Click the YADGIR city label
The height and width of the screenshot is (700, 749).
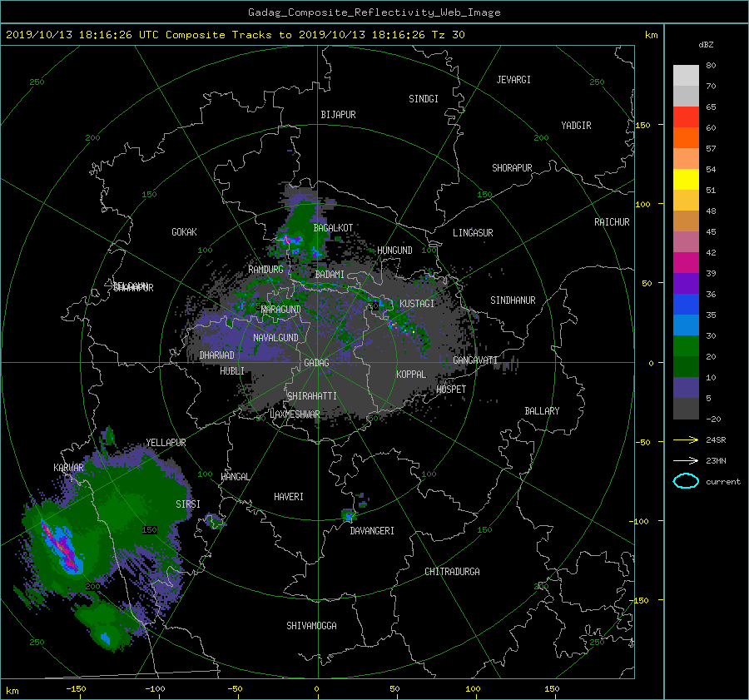click(x=576, y=126)
